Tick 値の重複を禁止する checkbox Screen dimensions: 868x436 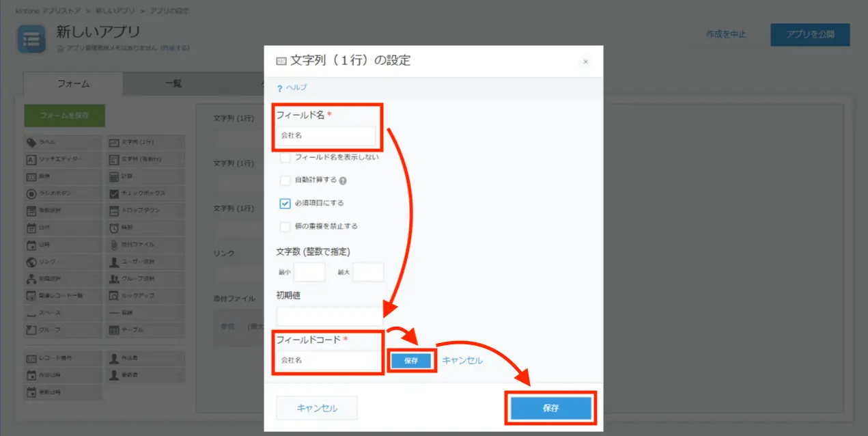[x=285, y=226]
